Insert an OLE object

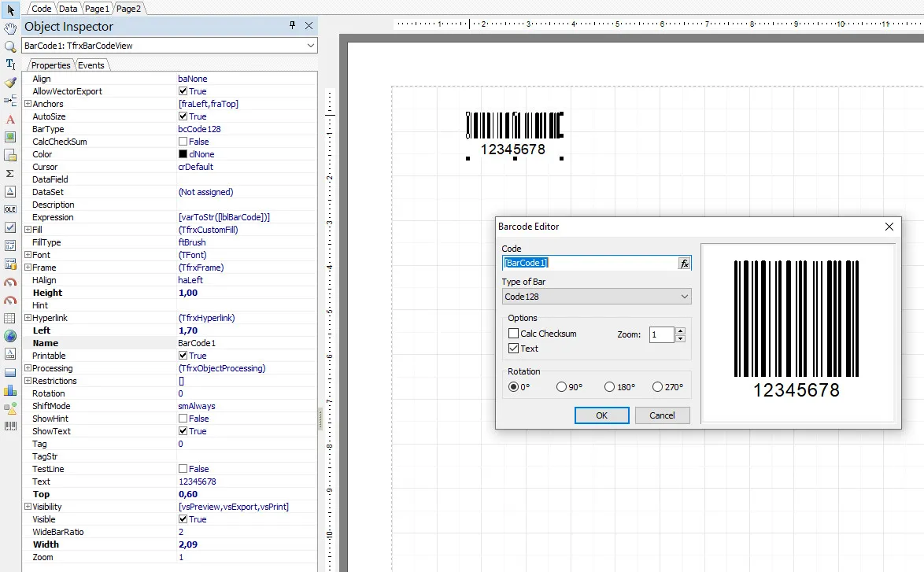(x=10, y=209)
